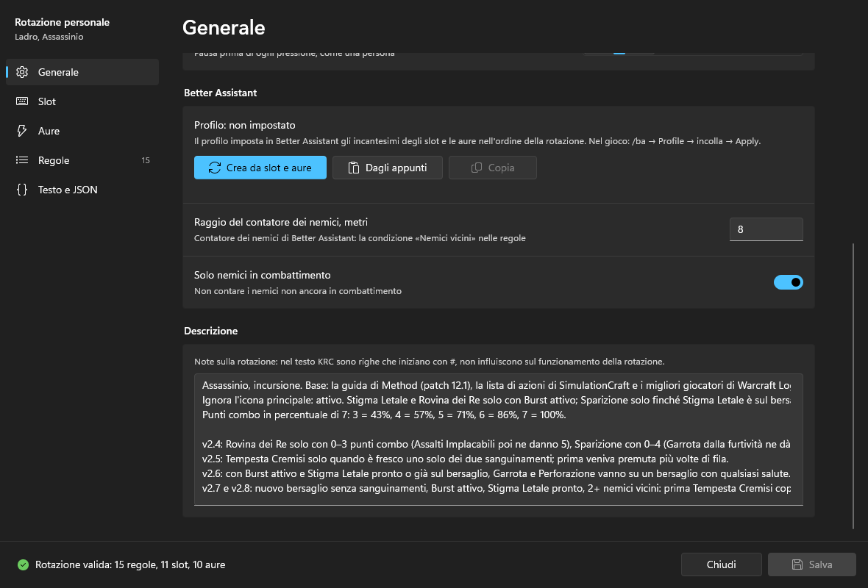Click the braces icon beside Testo e JSON
The height and width of the screenshot is (588, 868).
click(22, 189)
